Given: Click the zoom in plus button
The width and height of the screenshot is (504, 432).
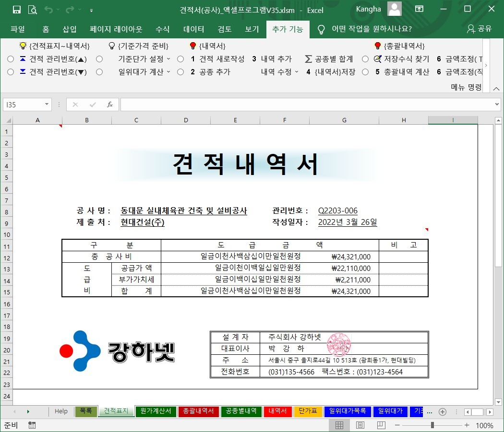Looking at the screenshot, I should [467, 425].
